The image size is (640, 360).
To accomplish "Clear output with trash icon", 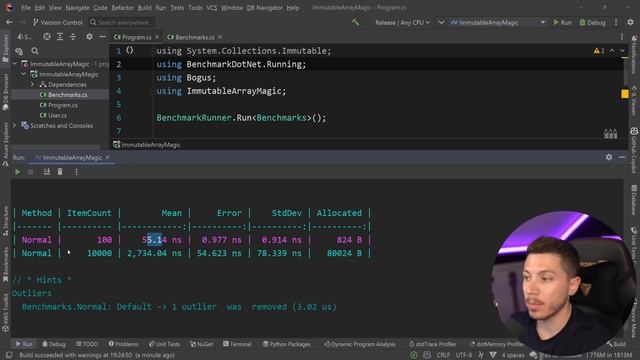I will click(60, 172).
